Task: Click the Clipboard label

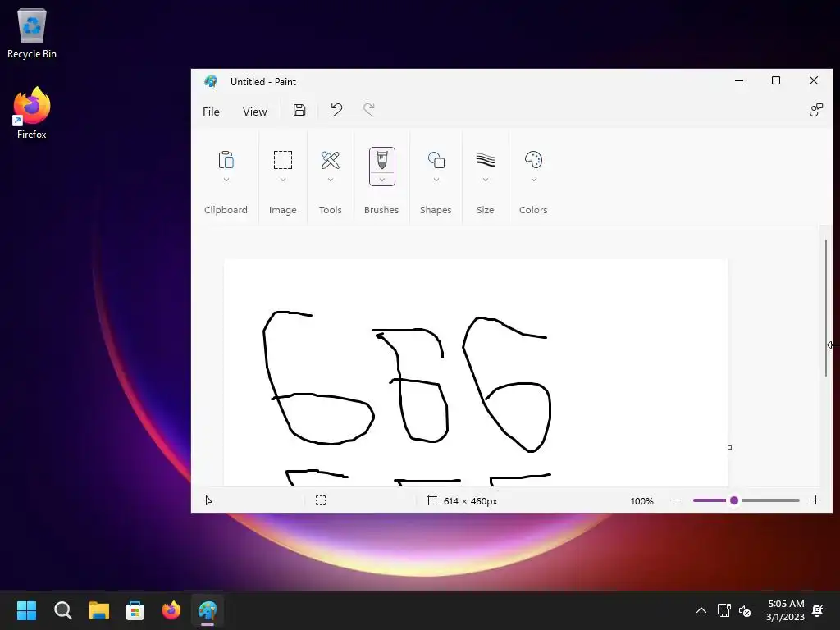Action: [x=226, y=210]
